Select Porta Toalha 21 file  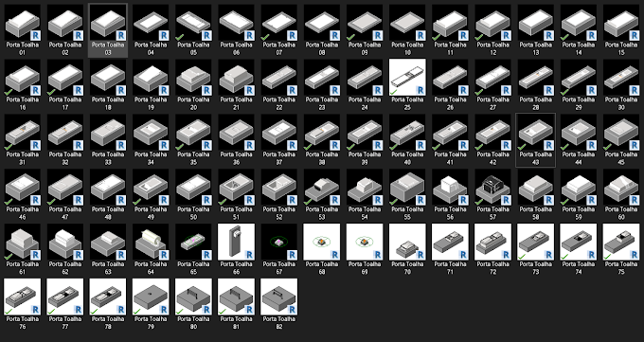click(236, 78)
